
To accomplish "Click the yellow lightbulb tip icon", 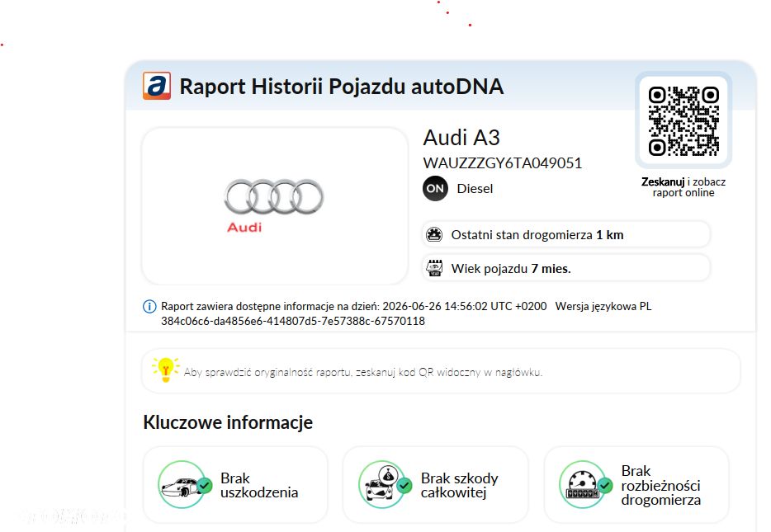I will click(166, 370).
